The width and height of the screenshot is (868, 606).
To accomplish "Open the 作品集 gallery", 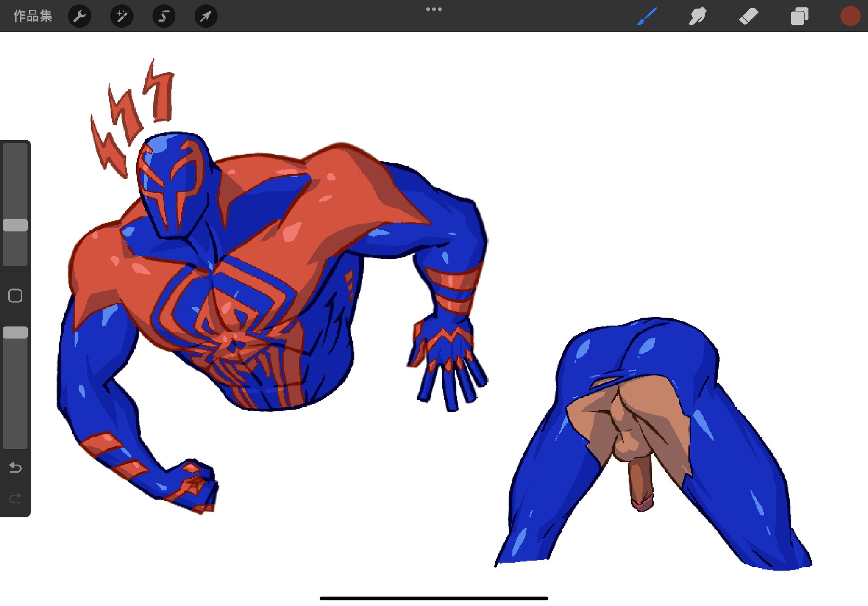I will (x=33, y=16).
